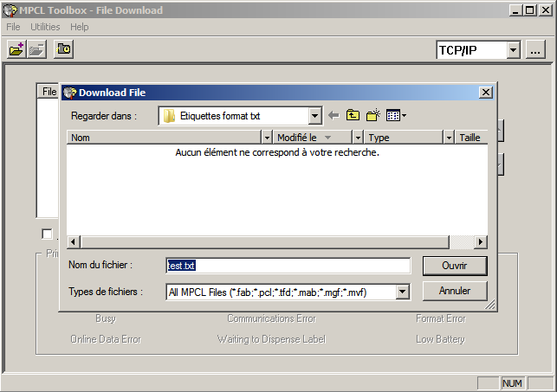Click the Ouvrir button
The height and width of the screenshot is (392, 557).
click(x=455, y=266)
